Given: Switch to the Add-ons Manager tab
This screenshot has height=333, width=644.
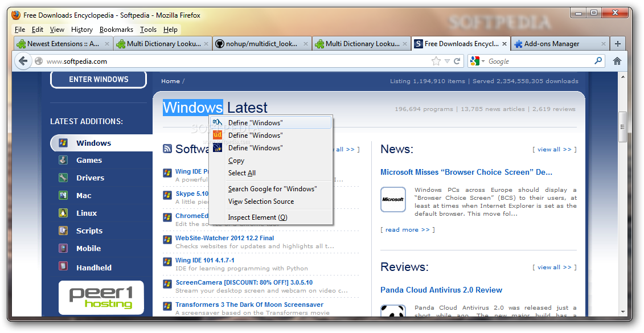Looking at the screenshot, I should [560, 43].
